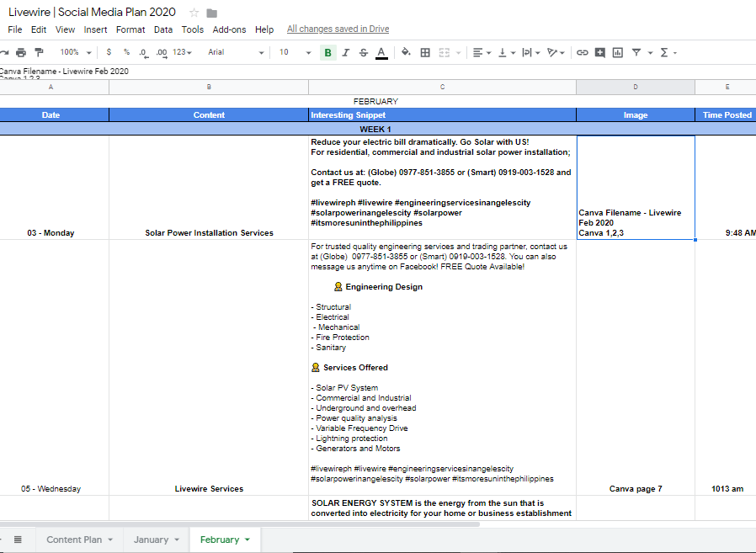Select column B header
756x553 pixels.
click(x=209, y=88)
